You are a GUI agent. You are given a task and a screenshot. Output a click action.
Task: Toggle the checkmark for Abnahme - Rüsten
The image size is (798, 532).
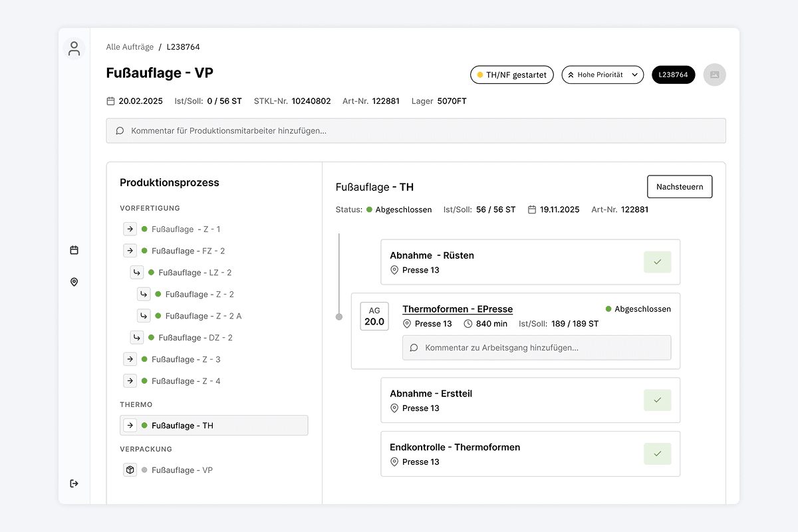pyautogui.click(x=657, y=262)
